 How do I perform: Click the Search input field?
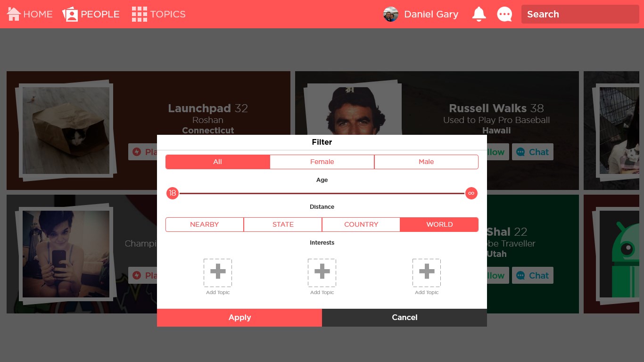click(580, 14)
